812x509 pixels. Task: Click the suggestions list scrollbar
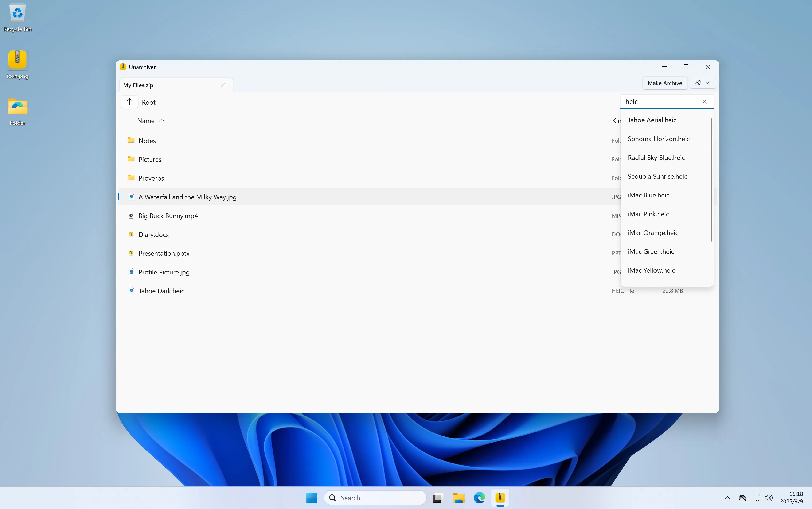(712, 180)
